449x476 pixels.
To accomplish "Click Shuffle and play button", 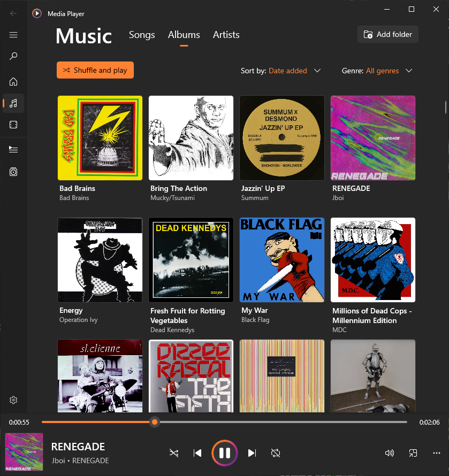I will pyautogui.click(x=95, y=70).
